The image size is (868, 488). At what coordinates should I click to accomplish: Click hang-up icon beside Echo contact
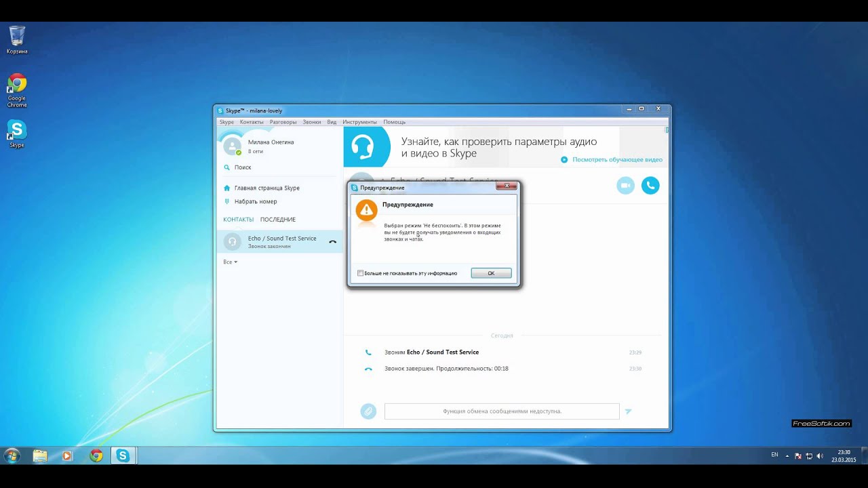(x=332, y=242)
